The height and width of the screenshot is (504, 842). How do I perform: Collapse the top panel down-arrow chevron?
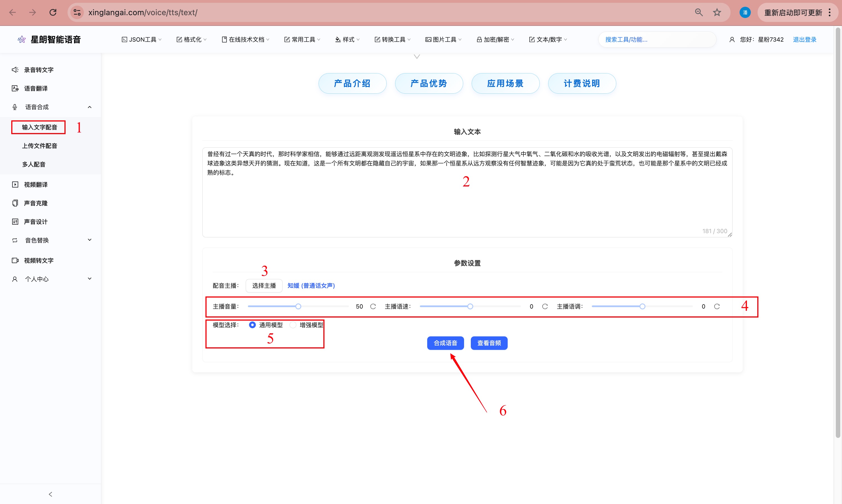click(x=417, y=57)
